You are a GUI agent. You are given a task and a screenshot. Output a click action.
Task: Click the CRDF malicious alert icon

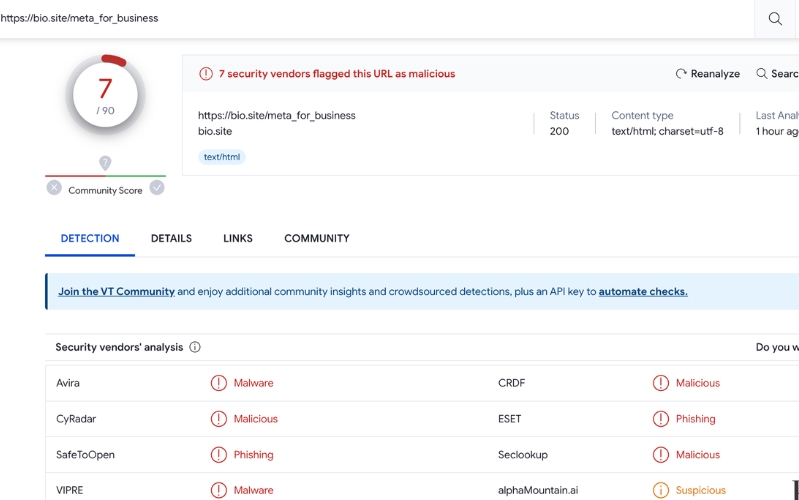661,383
